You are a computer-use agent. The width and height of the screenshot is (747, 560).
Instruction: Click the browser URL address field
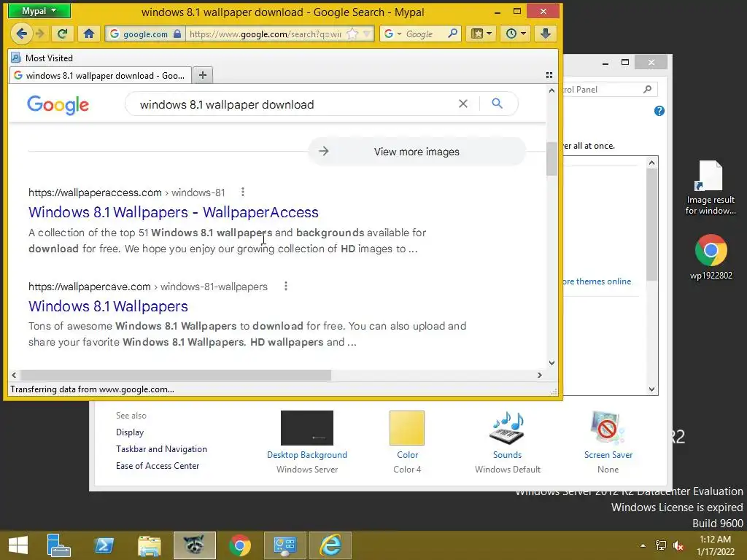[266, 34]
